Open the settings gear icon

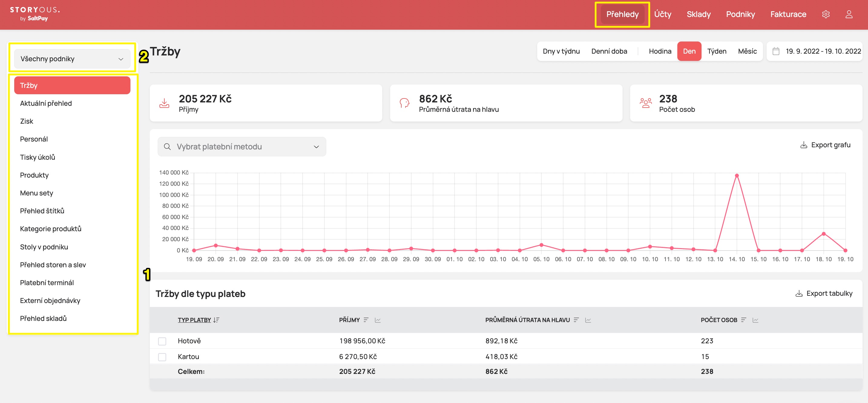pos(826,14)
